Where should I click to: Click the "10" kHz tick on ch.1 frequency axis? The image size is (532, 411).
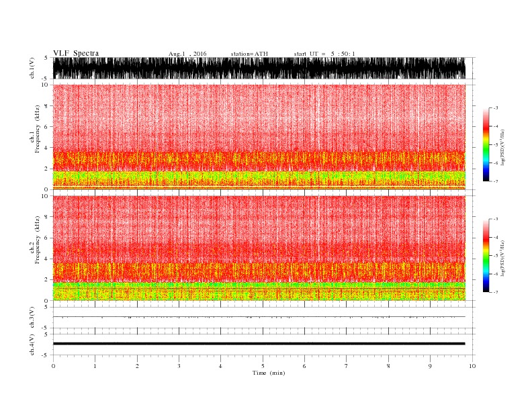tap(45, 85)
